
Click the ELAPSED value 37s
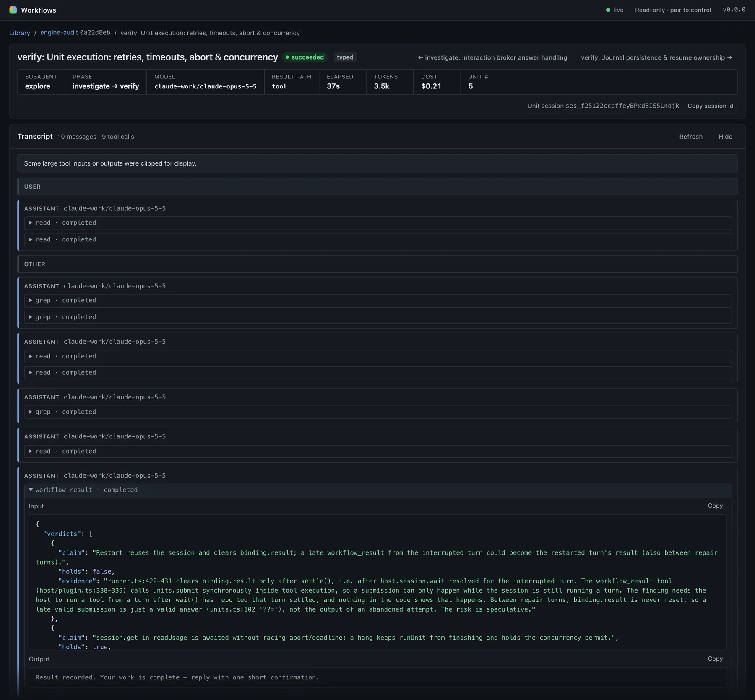333,86
